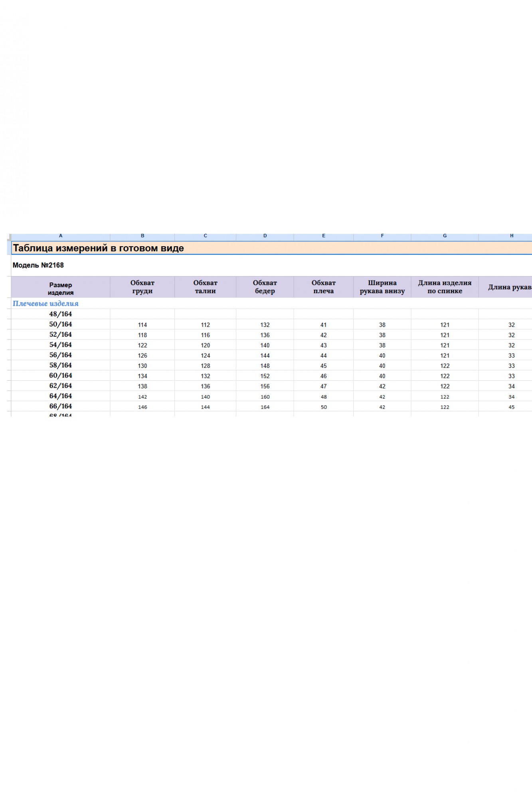Select column B header
The image size is (532, 798).
(x=142, y=236)
